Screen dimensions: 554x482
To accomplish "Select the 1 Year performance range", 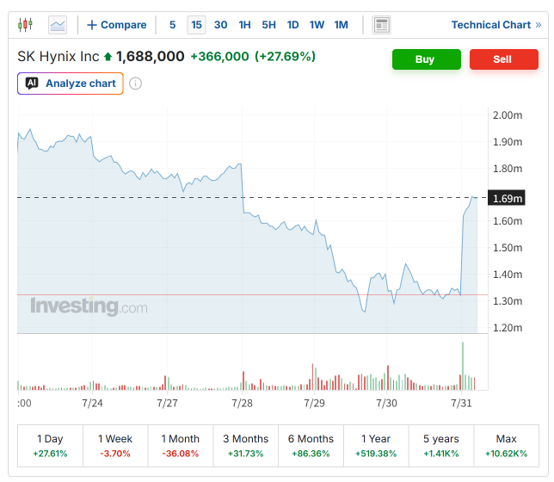I will (376, 446).
